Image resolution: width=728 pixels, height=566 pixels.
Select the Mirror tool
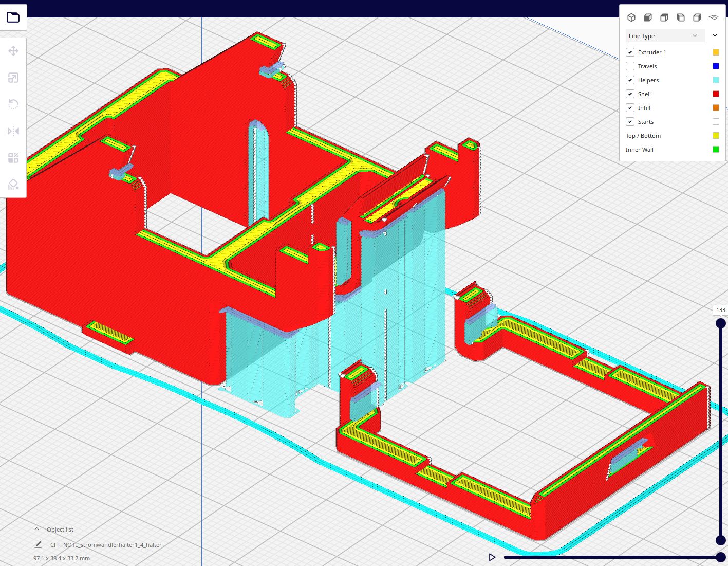(13, 131)
